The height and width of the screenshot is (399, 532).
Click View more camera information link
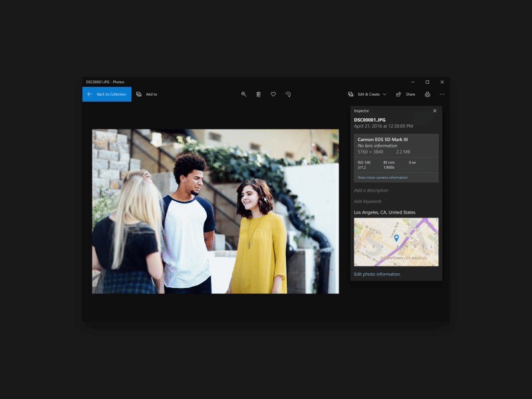coord(383,178)
